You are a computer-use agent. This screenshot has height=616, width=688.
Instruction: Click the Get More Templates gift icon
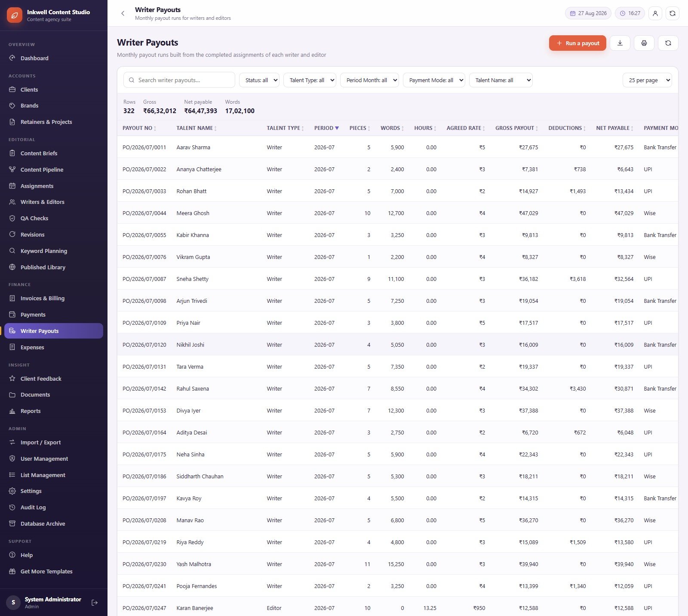point(12,571)
